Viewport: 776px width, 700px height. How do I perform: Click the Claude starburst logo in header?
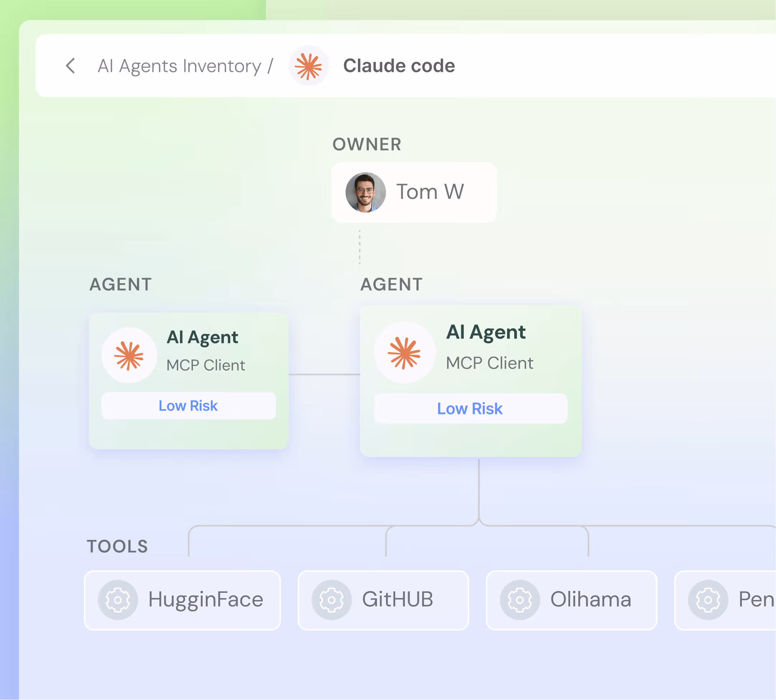pyautogui.click(x=308, y=66)
